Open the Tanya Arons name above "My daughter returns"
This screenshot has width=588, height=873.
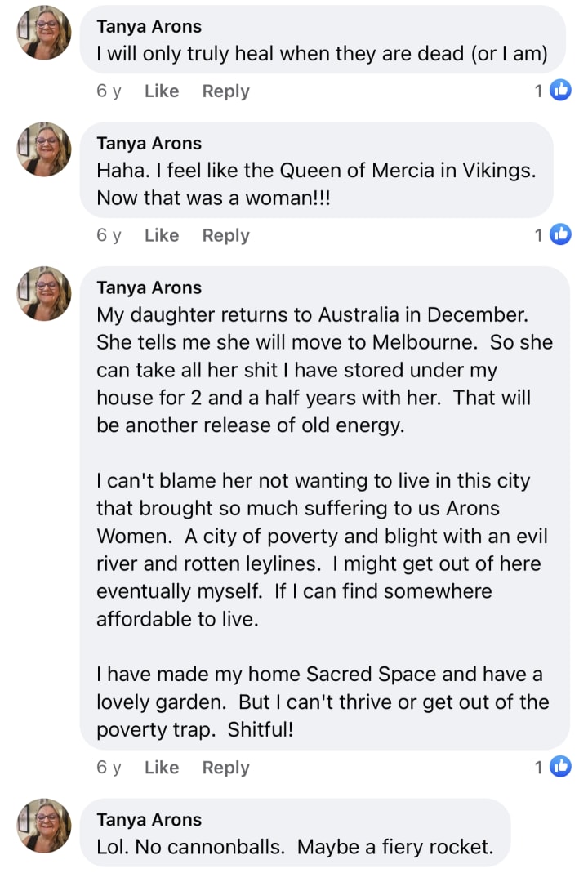click(149, 287)
